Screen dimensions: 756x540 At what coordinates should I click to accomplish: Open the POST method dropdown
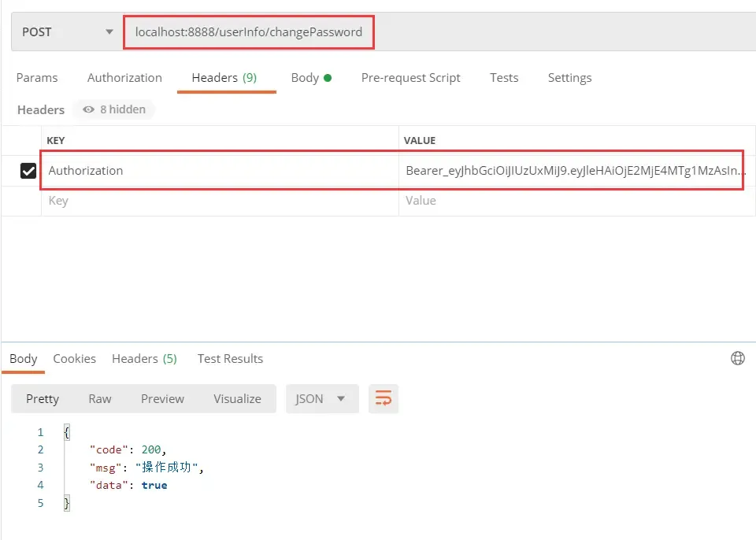click(x=109, y=31)
